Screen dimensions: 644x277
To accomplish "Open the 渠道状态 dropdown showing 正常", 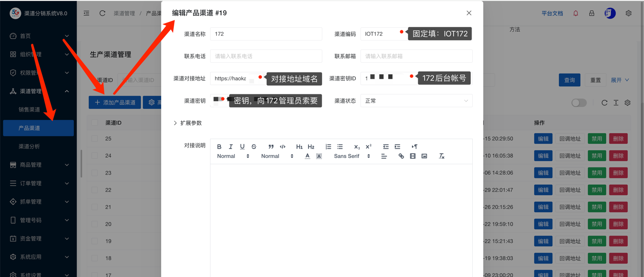I will click(x=416, y=100).
